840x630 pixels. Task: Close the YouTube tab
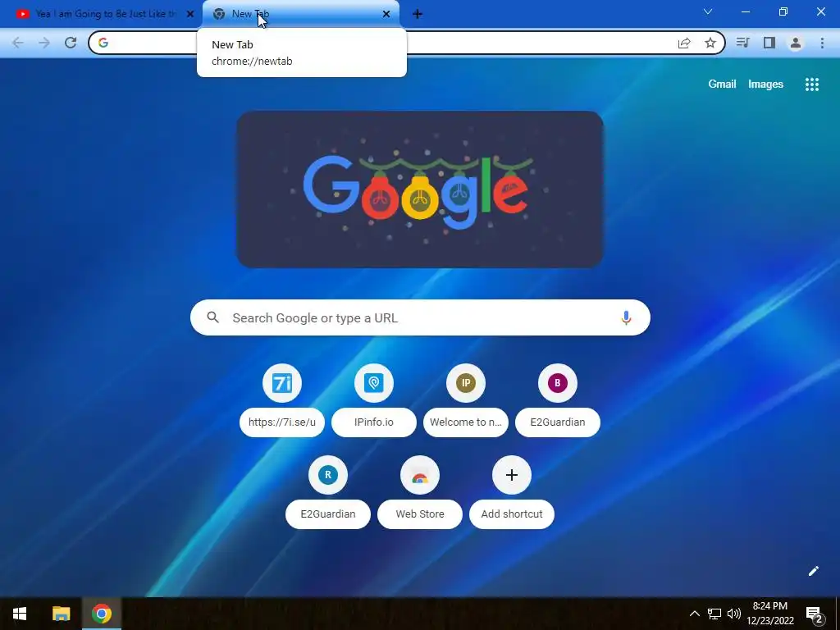[190, 14]
